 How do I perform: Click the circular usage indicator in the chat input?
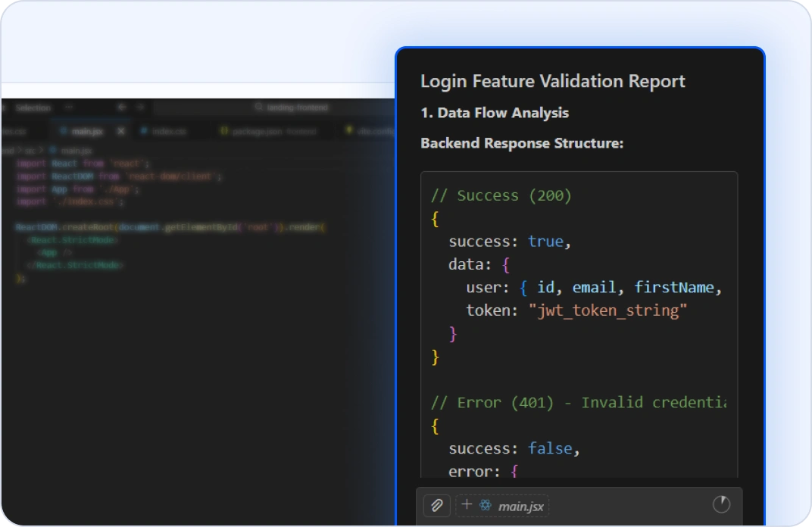pos(721,505)
